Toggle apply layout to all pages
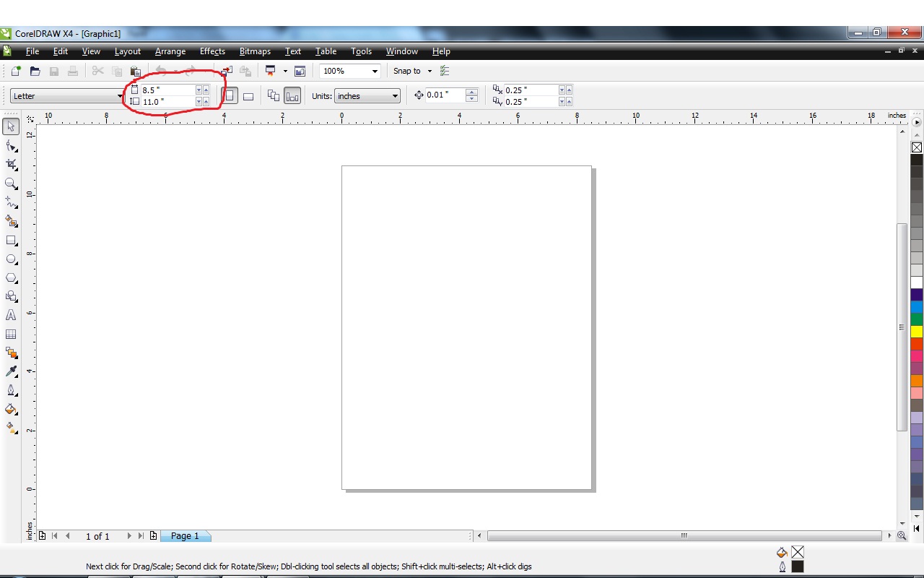924x578 pixels. (274, 95)
